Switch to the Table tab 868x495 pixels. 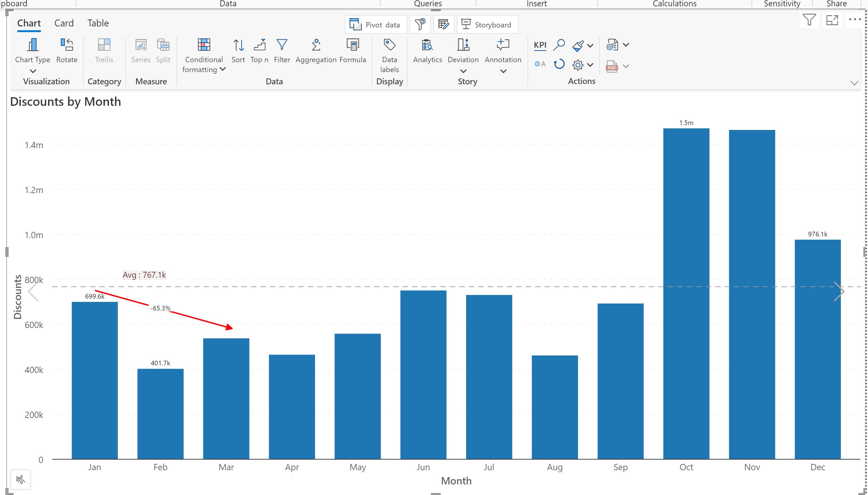coord(98,23)
